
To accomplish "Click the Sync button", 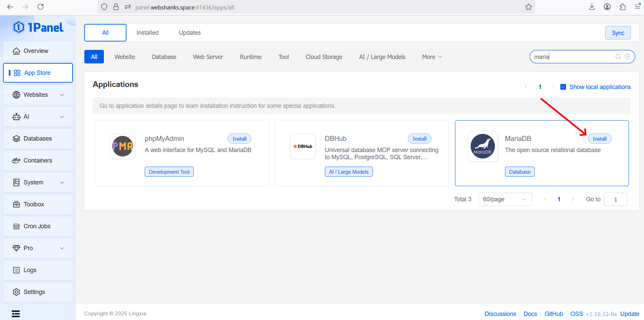I will tap(618, 33).
